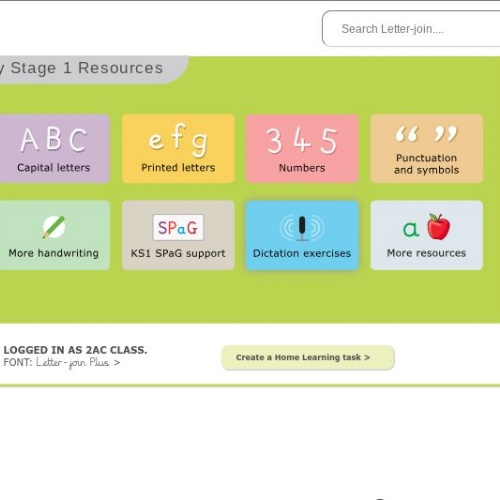Open the 345 numbers icon

[302, 141]
